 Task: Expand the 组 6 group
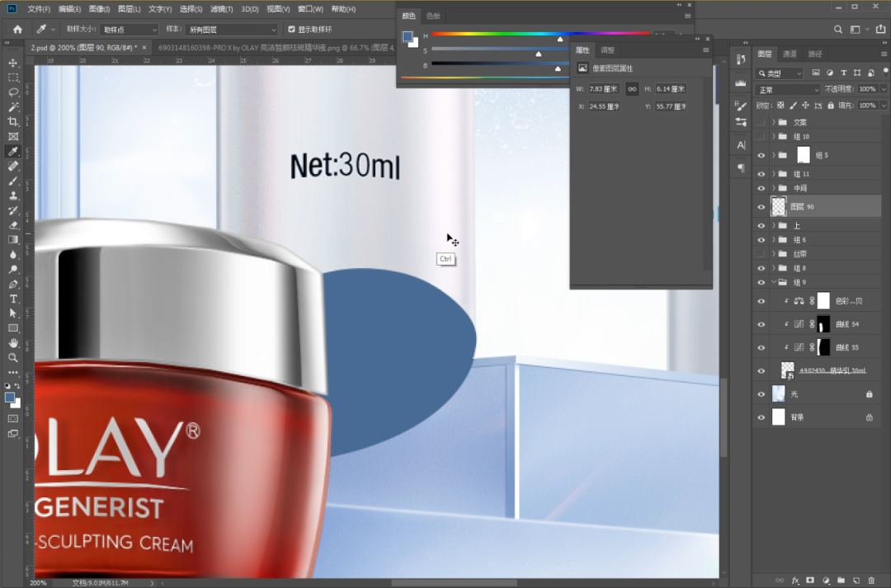(x=773, y=240)
